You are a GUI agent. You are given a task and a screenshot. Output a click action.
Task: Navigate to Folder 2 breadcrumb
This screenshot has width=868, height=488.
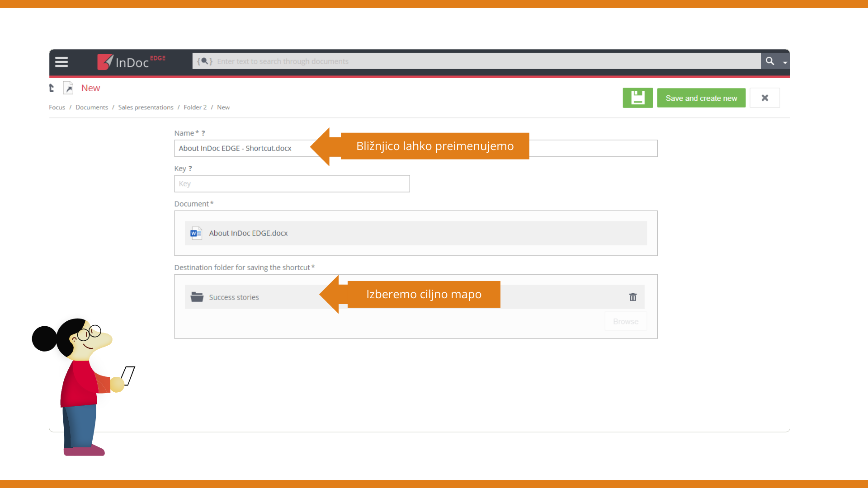pyautogui.click(x=195, y=108)
